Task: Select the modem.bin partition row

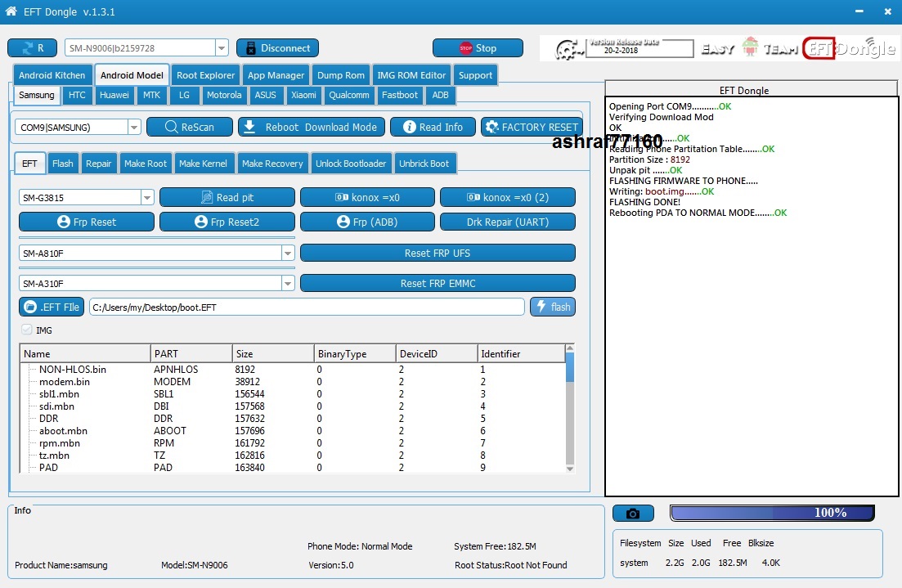Action: pos(293,381)
